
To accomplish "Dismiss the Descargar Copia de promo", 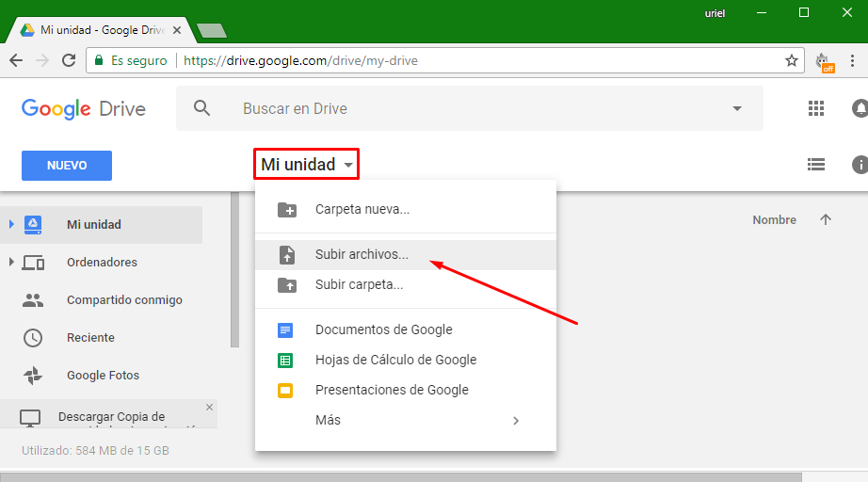I will pos(209,408).
